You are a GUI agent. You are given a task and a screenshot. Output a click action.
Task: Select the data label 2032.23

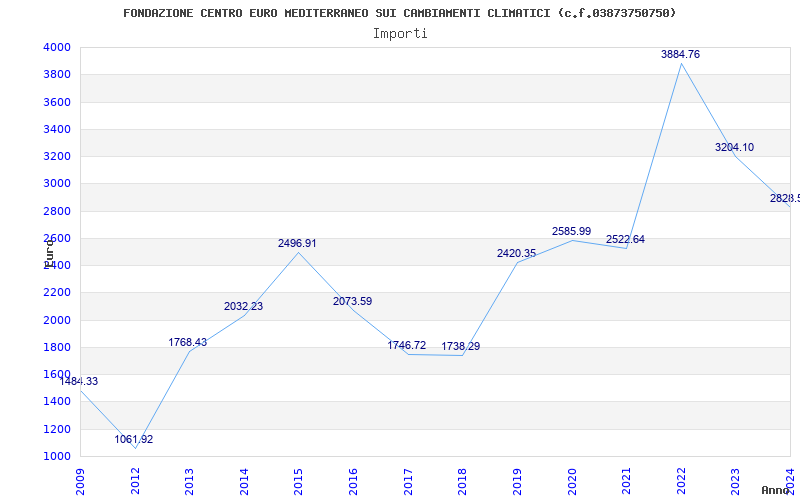[x=243, y=306]
